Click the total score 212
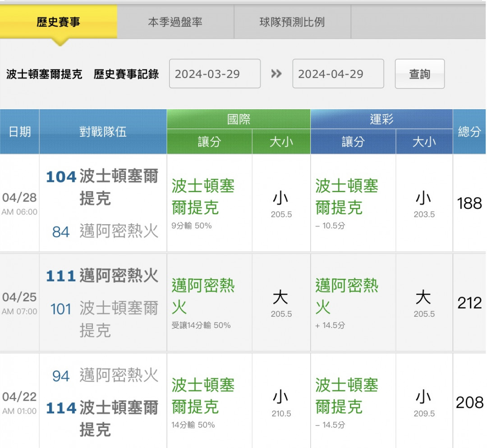Screen dimensions: 487x448 point(469,303)
